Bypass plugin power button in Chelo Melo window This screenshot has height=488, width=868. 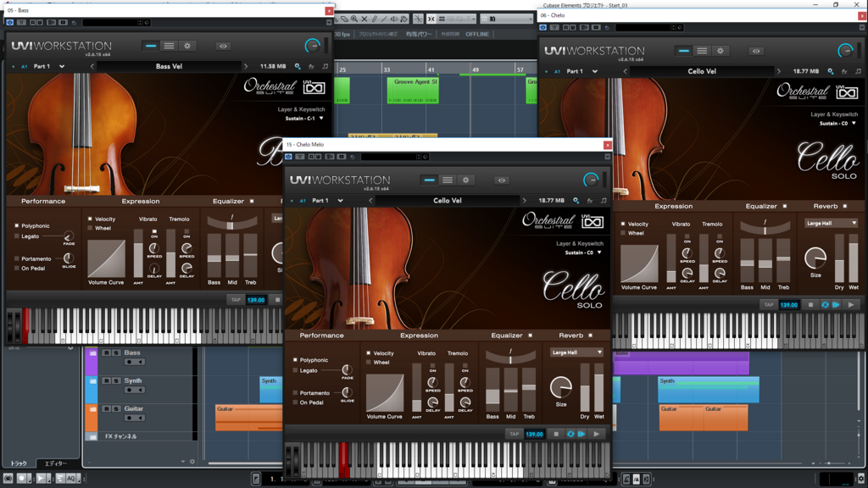288,157
